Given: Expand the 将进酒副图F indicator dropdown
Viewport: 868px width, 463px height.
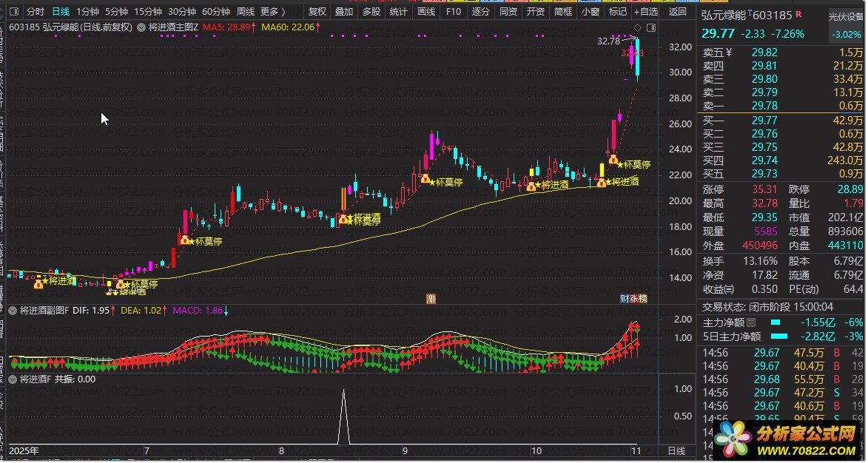Looking at the screenshot, I should tap(12, 311).
